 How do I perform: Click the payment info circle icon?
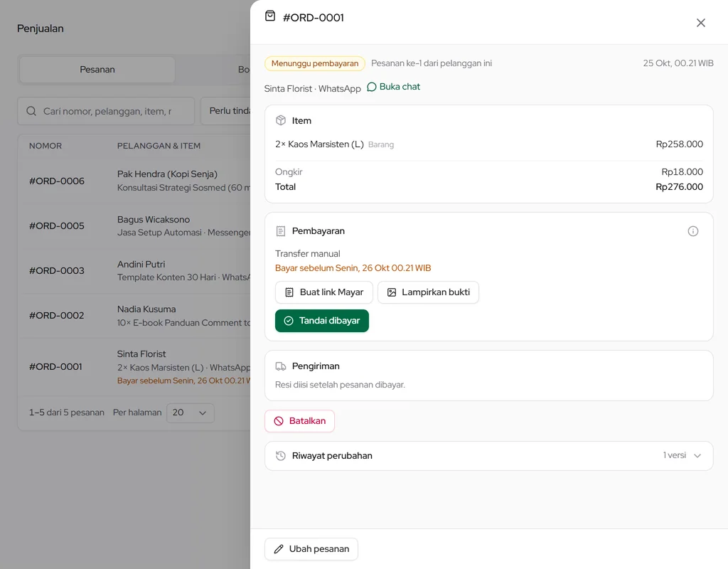tap(692, 231)
